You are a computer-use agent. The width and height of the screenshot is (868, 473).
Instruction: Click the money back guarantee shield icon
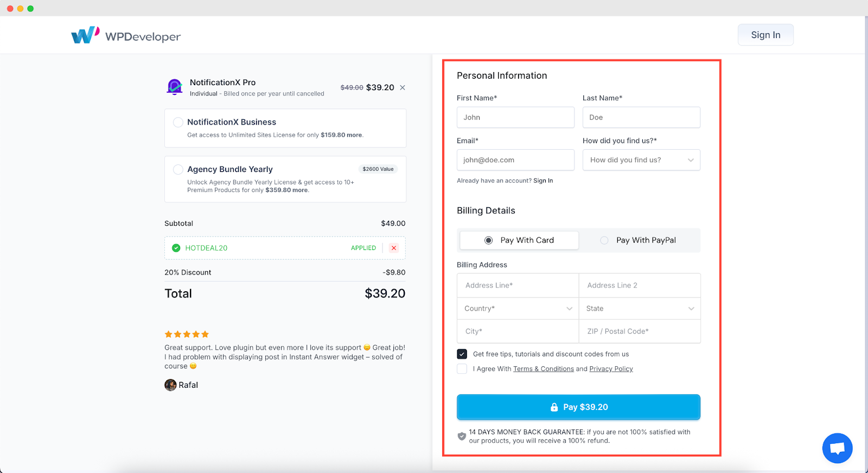coord(462,436)
